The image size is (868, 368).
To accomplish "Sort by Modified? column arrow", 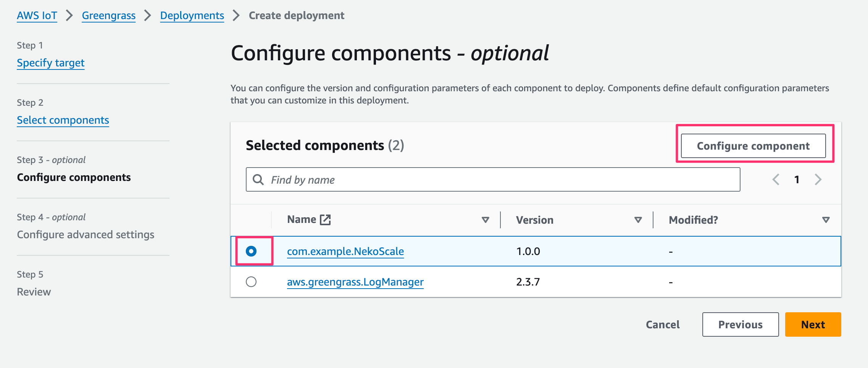I will click(826, 220).
